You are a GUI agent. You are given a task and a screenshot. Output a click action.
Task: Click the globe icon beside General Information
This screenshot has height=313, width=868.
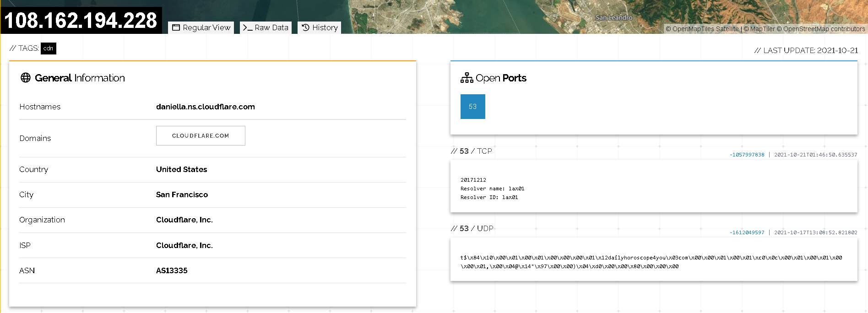point(26,78)
